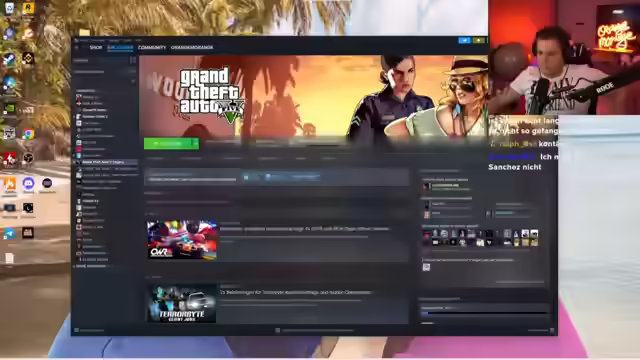Select the Binance desktop icon
The width and height of the screenshot is (640, 360).
pos(28,59)
